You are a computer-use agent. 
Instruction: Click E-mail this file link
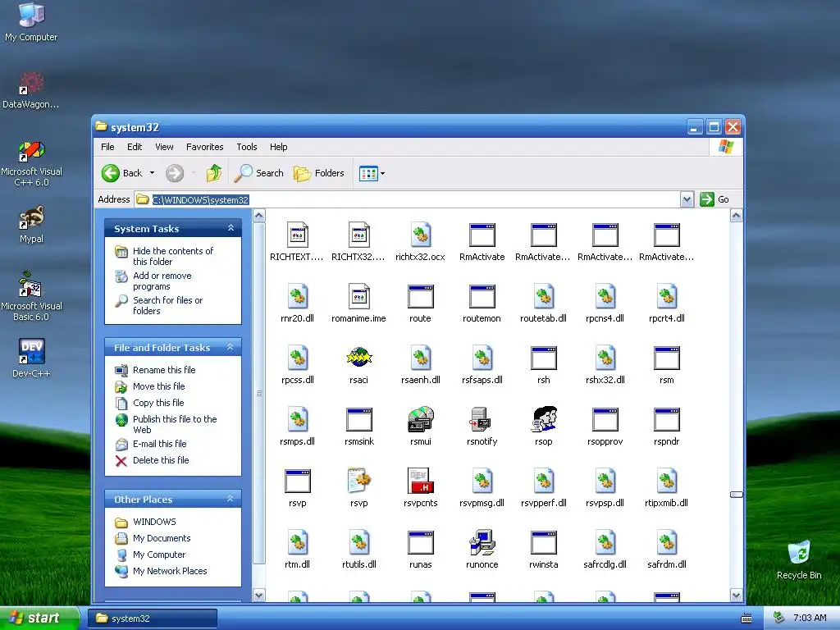point(160,444)
